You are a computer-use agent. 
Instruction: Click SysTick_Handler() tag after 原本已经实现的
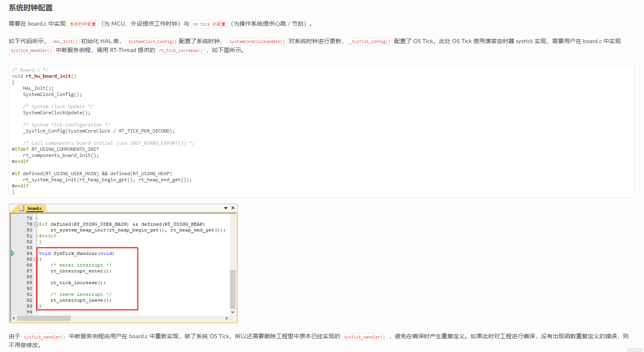click(364, 337)
